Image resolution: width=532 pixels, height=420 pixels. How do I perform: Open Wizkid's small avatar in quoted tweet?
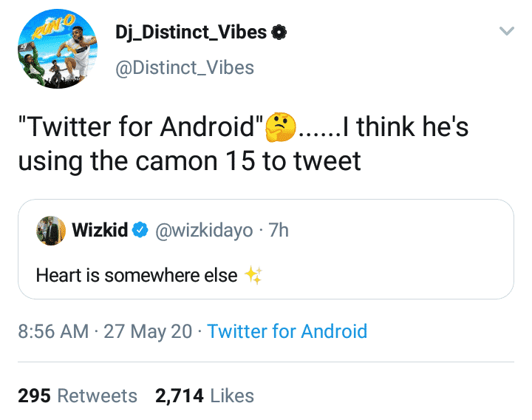click(x=50, y=231)
